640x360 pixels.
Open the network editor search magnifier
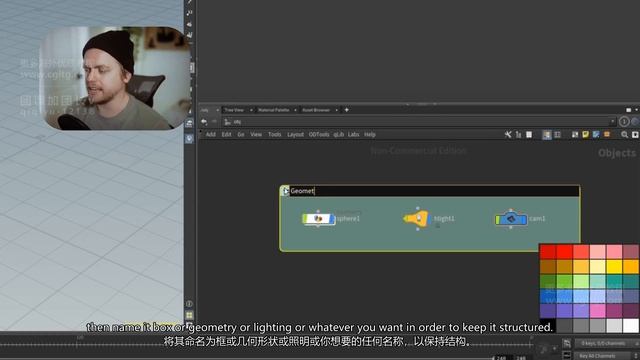click(x=624, y=134)
